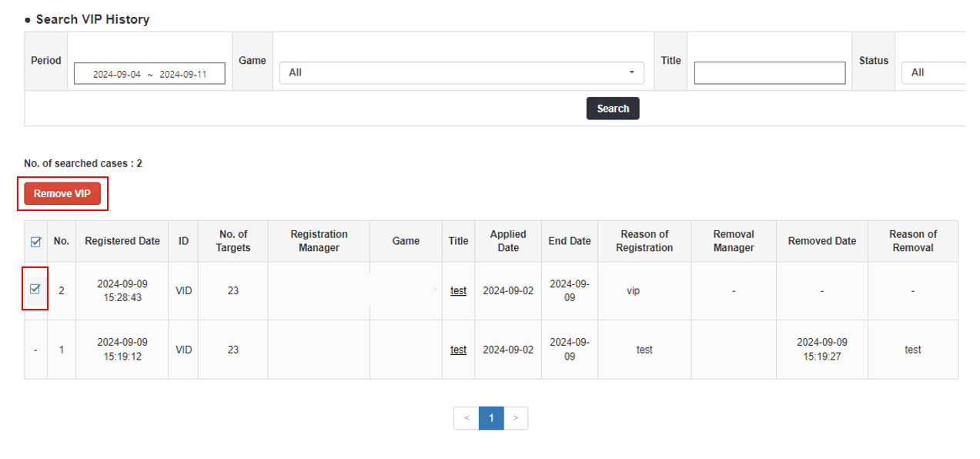This screenshot has height=459, width=980.
Task: Open the Game dropdown filter
Action: [461, 72]
